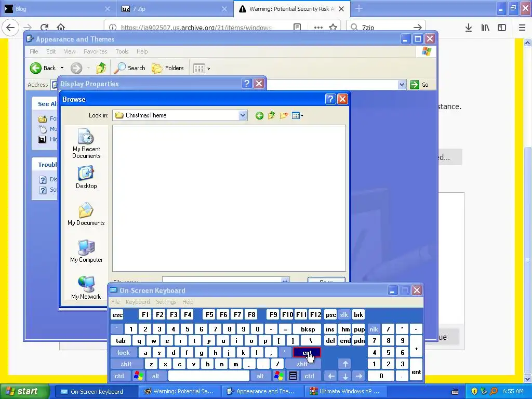Click the Browse dialog help button
The height and width of the screenshot is (399, 532).
[x=330, y=99]
